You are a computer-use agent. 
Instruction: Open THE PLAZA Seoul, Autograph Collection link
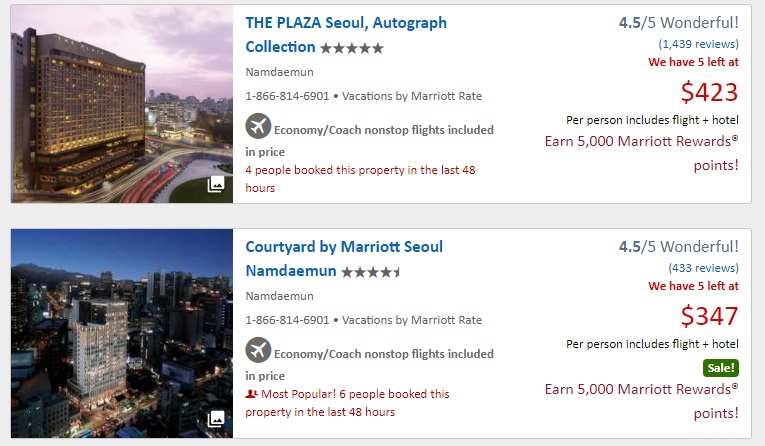[x=346, y=23]
